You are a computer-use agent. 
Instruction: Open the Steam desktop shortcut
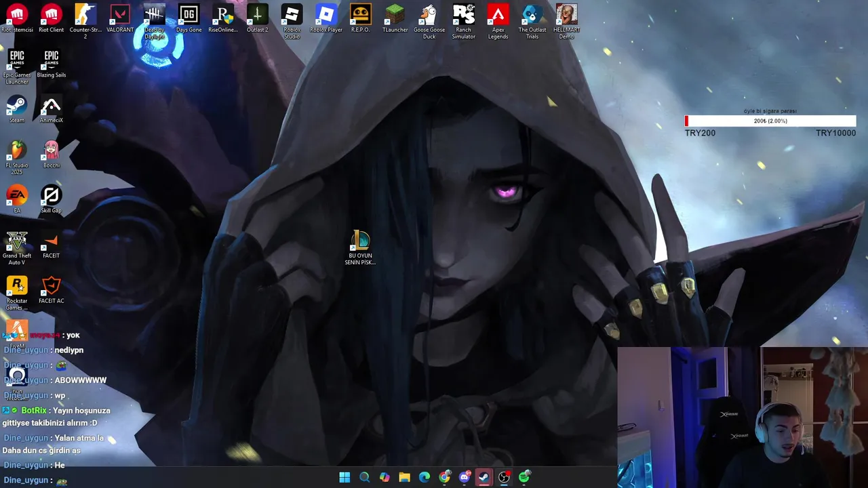(17, 109)
